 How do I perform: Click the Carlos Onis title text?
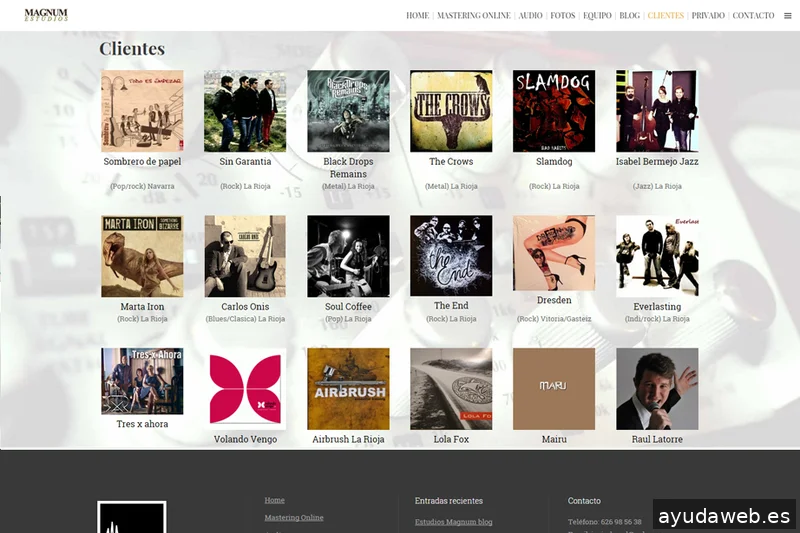click(245, 307)
